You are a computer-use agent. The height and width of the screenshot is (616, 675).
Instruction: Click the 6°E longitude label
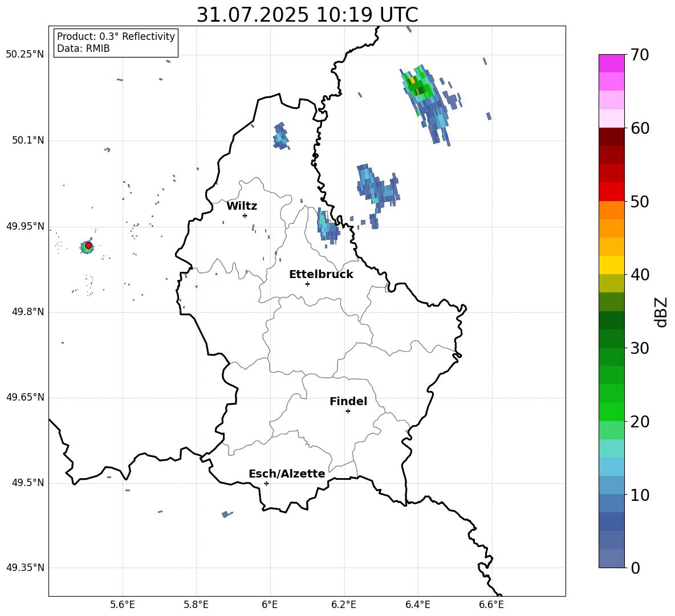[x=270, y=605]
